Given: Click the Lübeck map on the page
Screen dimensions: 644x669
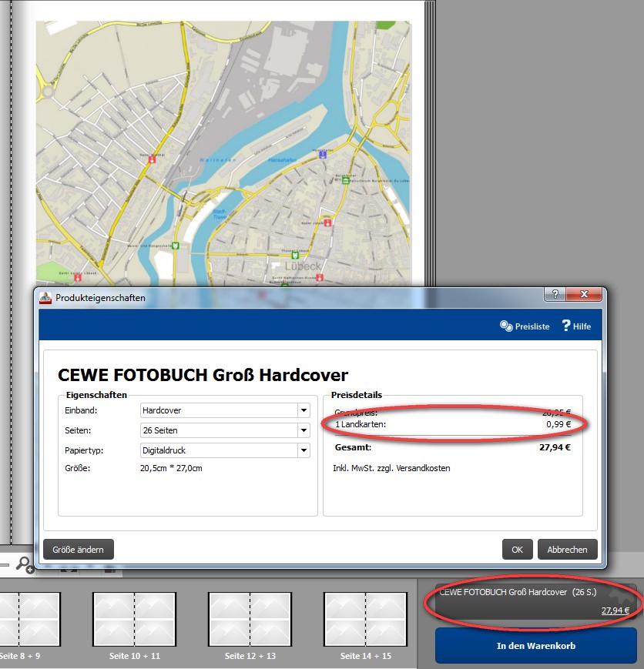Looking at the screenshot, I should [223, 154].
